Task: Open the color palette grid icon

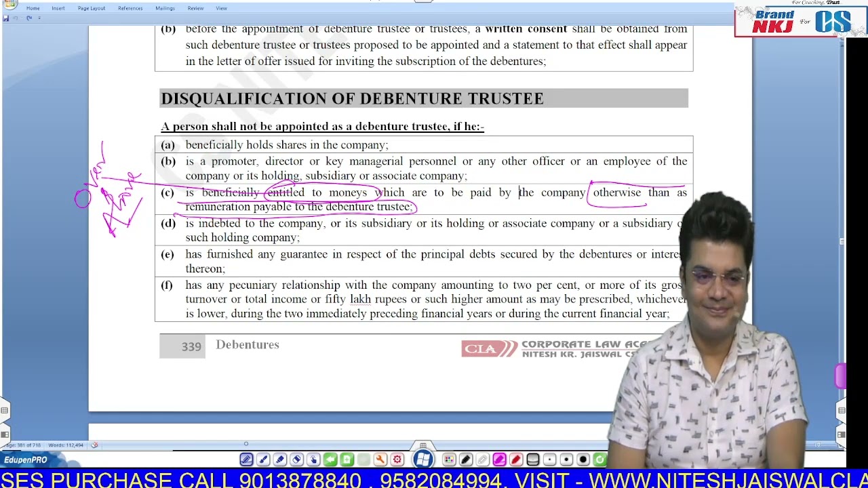Action: (449, 460)
